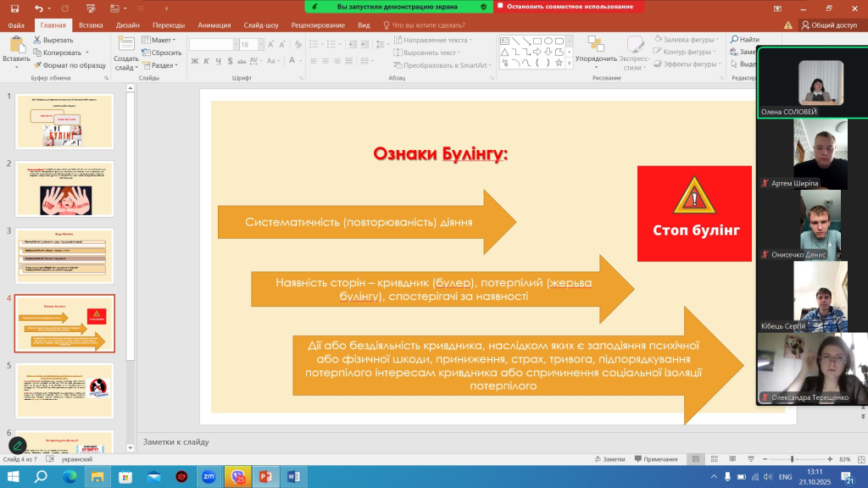Click the Общий доступ share button

click(x=829, y=25)
